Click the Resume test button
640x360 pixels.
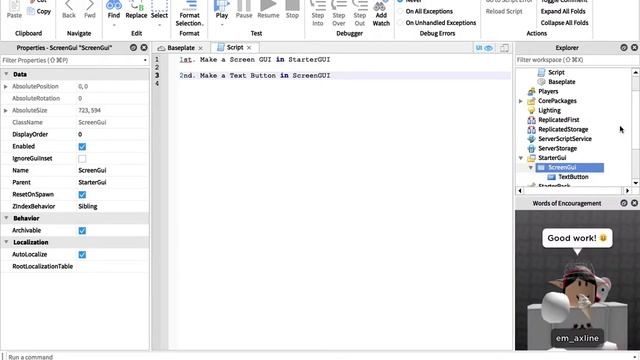268,9
